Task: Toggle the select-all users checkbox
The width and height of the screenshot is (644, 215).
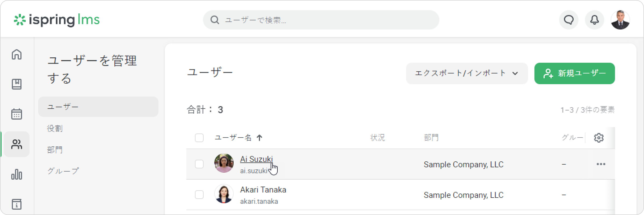Action: (x=199, y=138)
